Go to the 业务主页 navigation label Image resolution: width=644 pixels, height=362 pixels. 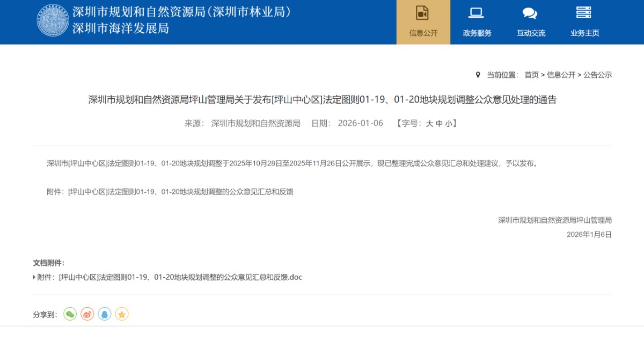(x=584, y=33)
